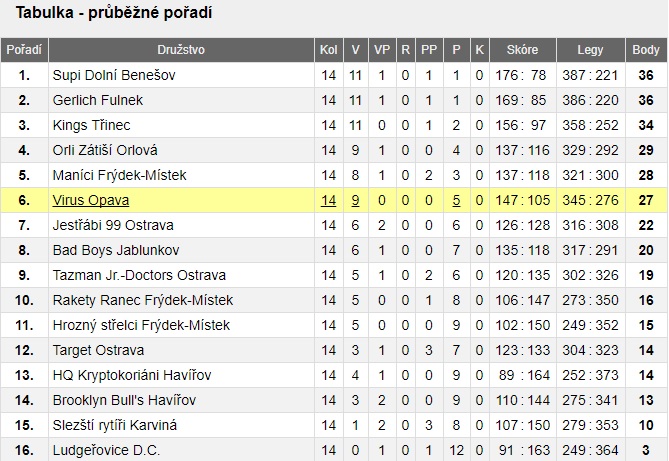This screenshot has width=669, height=461.
Task: Select the Ludgeřovice D.C. team name
Action: (x=106, y=450)
